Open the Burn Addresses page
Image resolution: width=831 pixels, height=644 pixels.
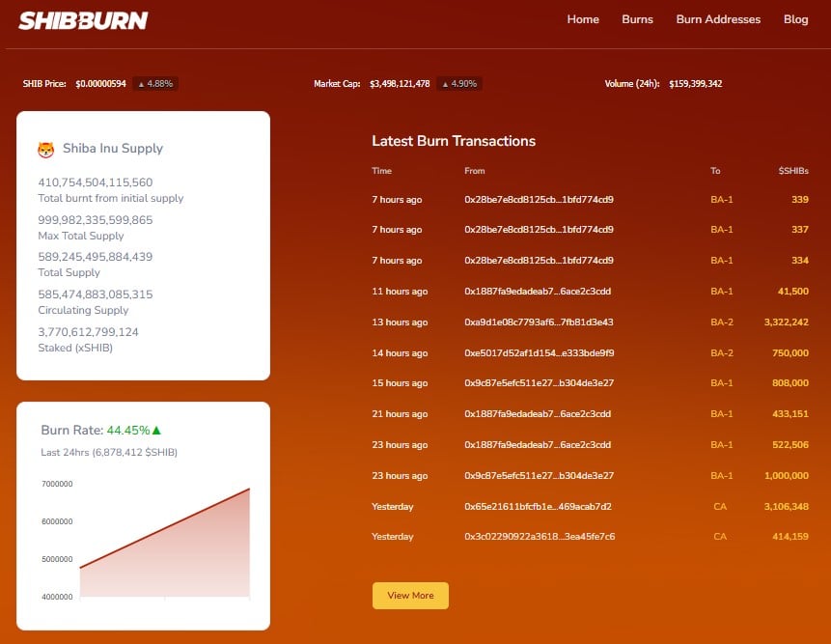point(718,19)
